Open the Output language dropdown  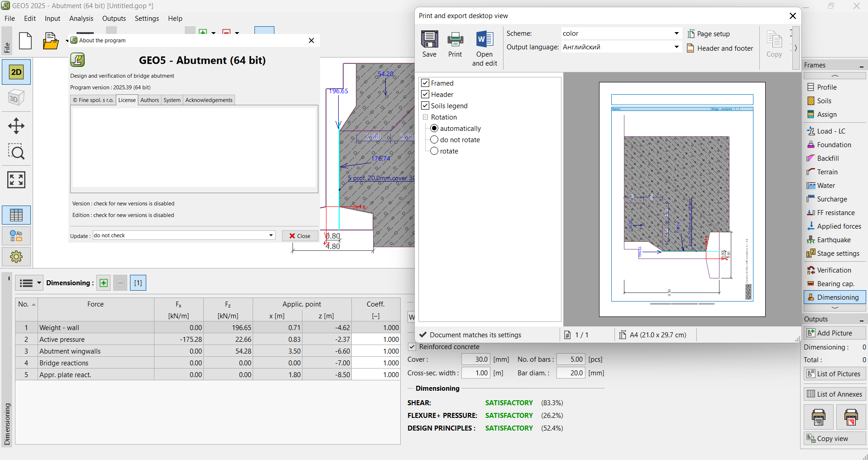[x=621, y=47]
